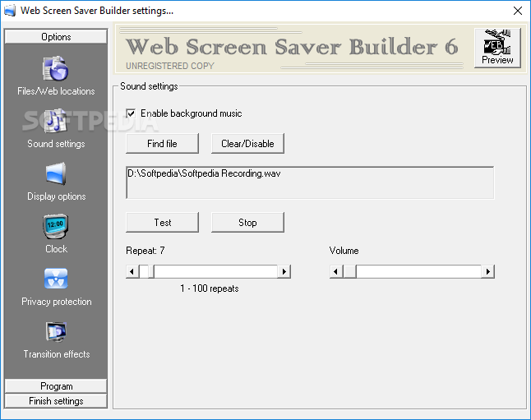
Task: Open the Finish settings section
Action: pos(56,401)
